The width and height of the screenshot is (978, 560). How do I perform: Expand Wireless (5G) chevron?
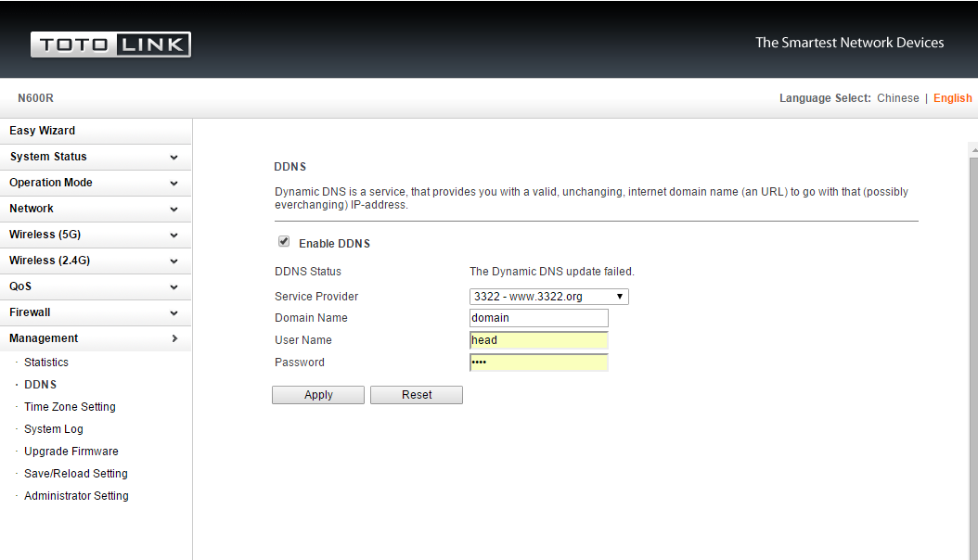pyautogui.click(x=174, y=235)
